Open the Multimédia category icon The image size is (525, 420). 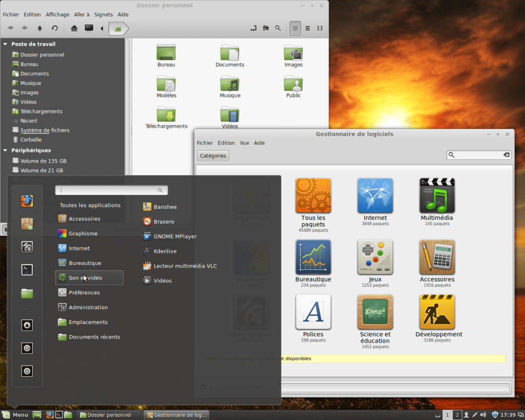437,196
